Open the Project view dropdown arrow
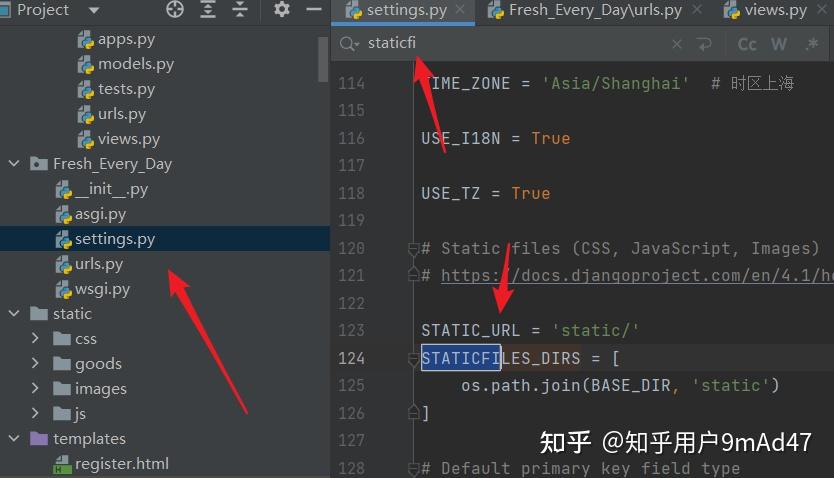Screen dimensions: 834x478 coord(94,10)
